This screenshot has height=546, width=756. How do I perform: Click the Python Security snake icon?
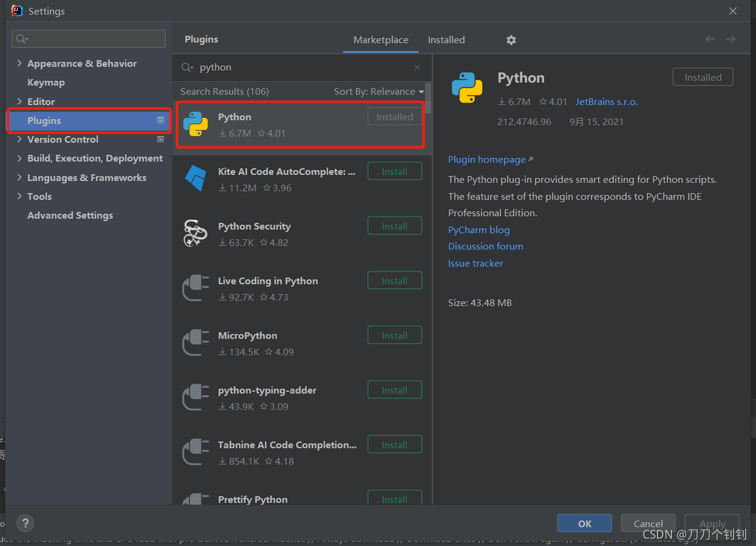point(196,233)
